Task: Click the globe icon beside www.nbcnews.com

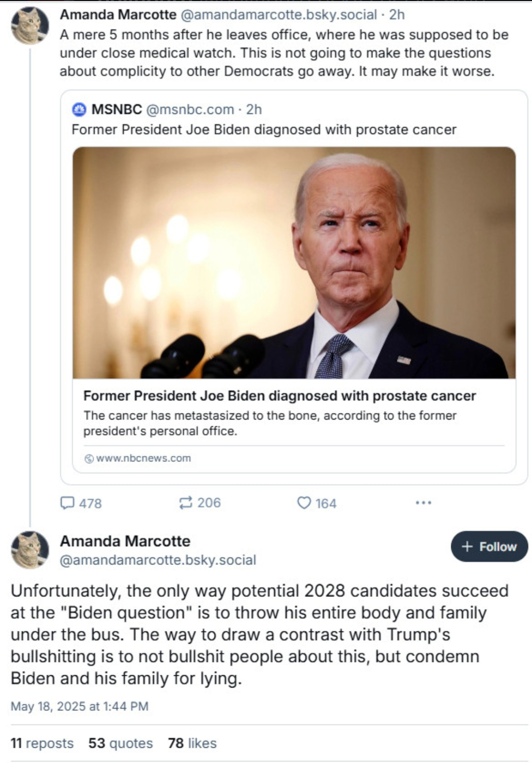Action: 89,458
